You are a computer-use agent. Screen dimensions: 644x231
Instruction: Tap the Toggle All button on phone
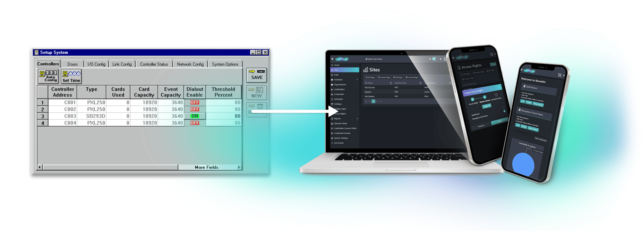[487, 106]
